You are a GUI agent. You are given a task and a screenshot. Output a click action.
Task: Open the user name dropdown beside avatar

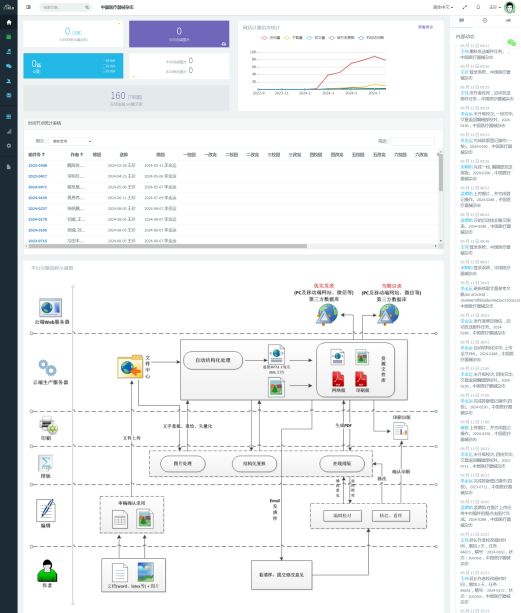pos(495,7)
